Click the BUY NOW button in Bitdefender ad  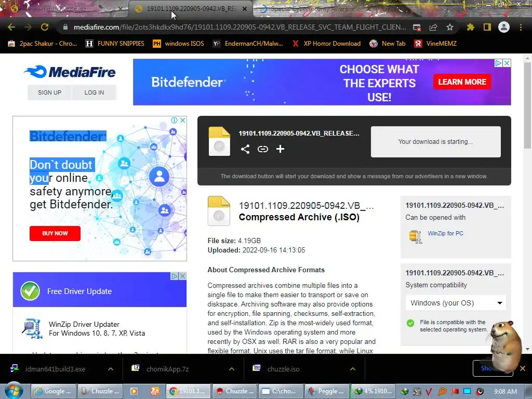click(55, 233)
